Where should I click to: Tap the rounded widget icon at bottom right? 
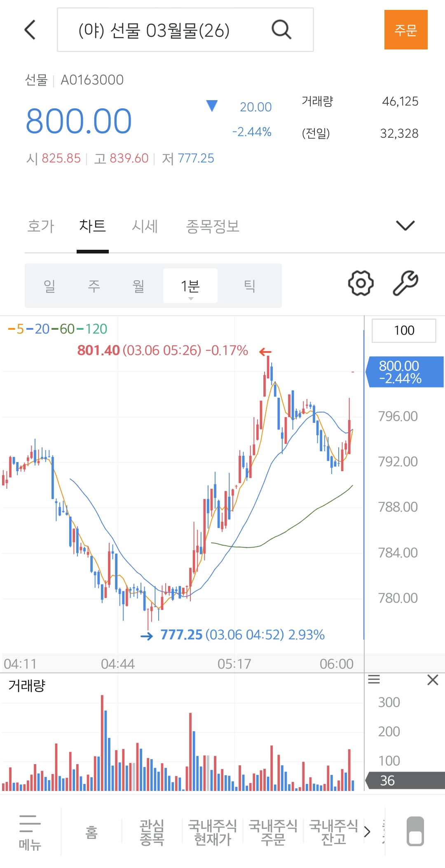[415, 831]
